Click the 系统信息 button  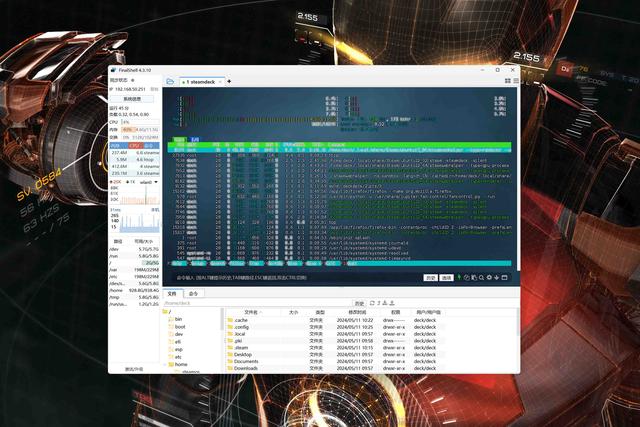(132, 99)
